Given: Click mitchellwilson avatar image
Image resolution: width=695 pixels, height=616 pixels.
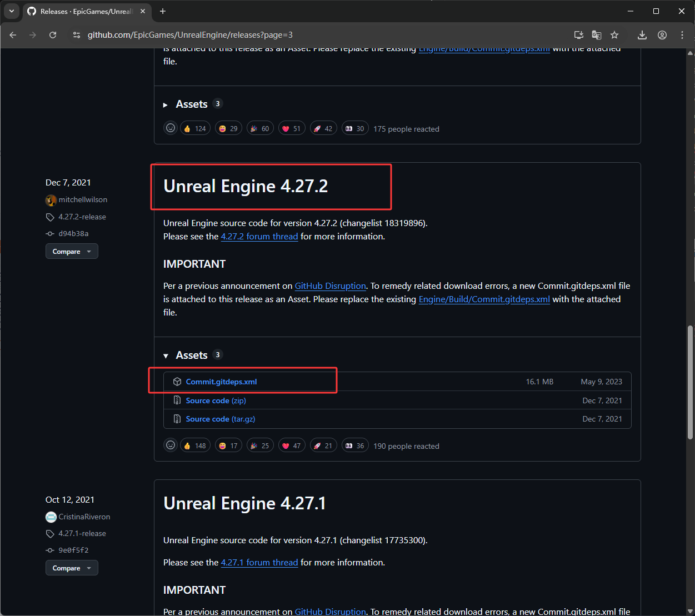Looking at the screenshot, I should [x=51, y=200].
